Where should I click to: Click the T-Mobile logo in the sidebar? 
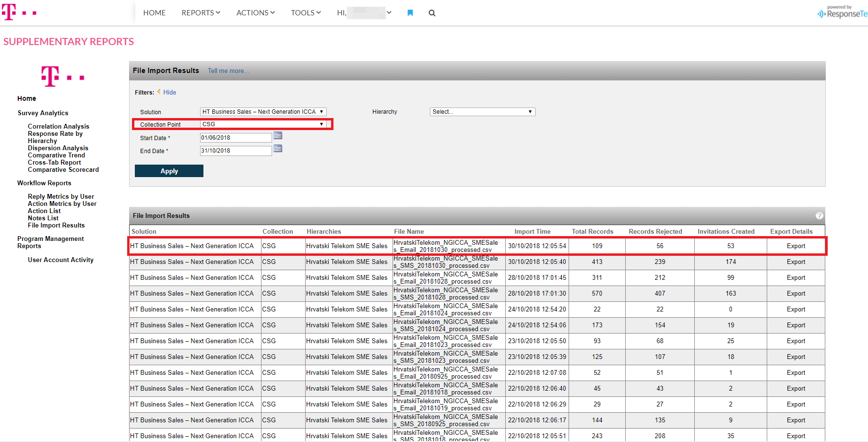coord(62,77)
